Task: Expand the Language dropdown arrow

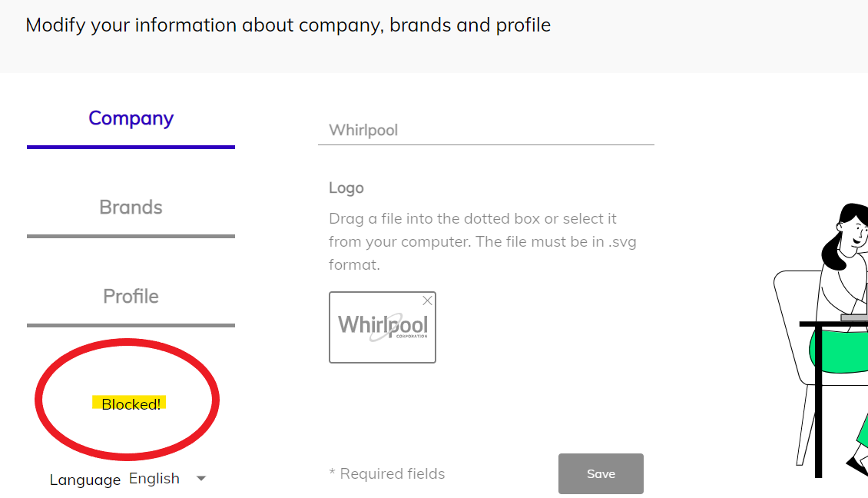Action: coord(201,479)
